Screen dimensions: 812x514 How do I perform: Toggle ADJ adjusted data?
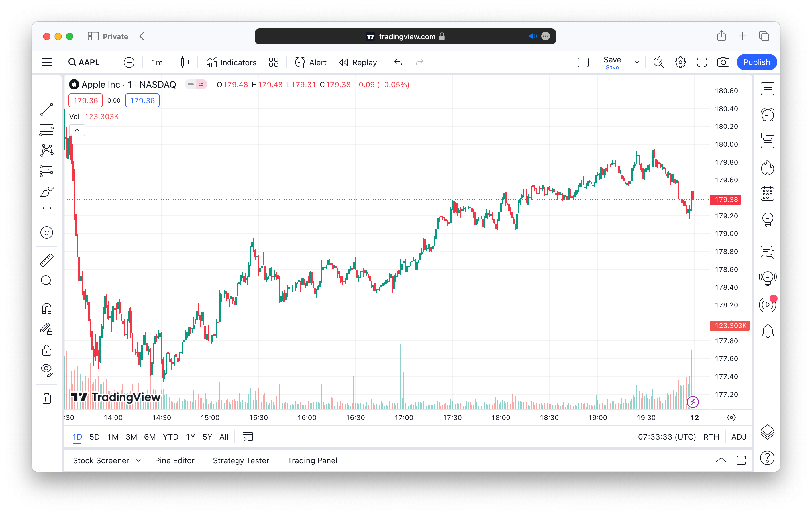(738, 437)
